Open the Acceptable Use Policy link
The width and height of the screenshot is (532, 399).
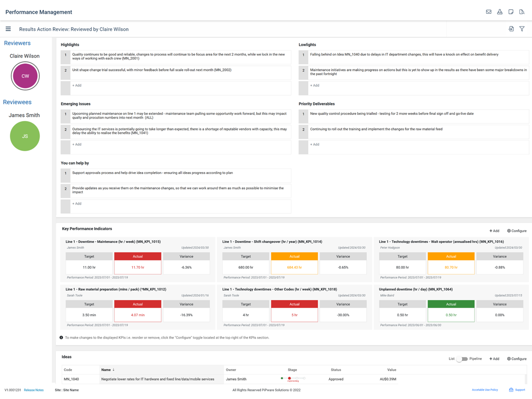point(484,390)
